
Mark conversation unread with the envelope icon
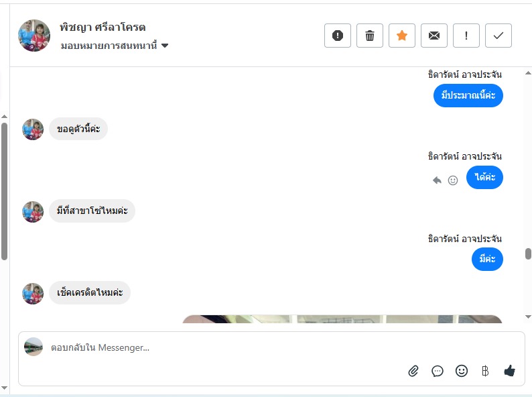(434, 36)
